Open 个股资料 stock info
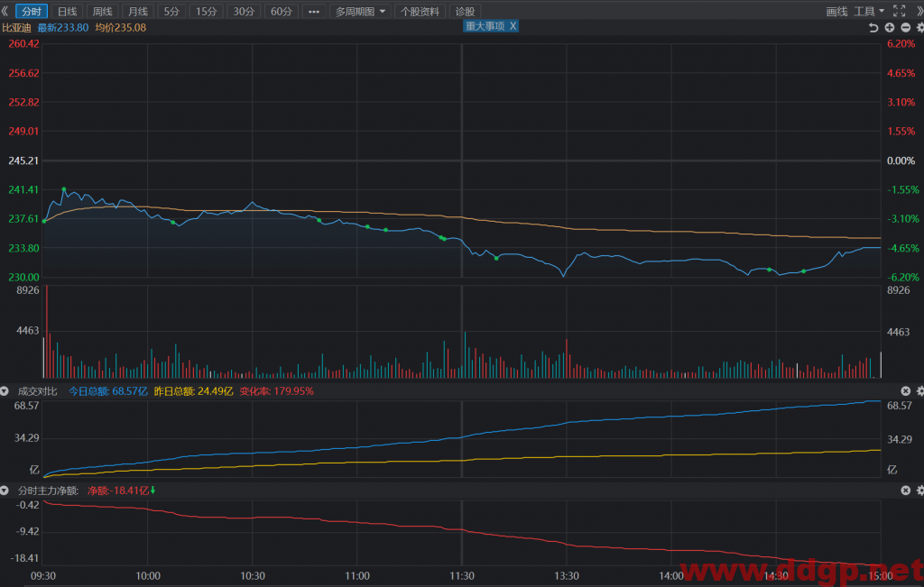 click(x=420, y=11)
